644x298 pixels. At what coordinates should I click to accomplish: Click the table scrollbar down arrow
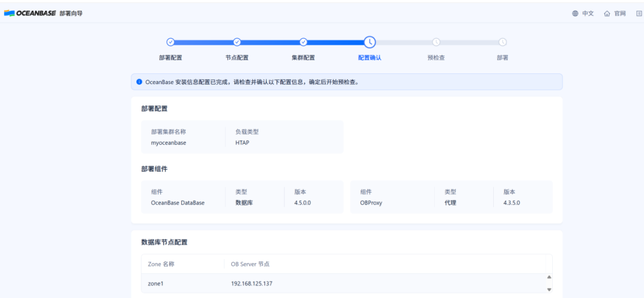click(549, 290)
